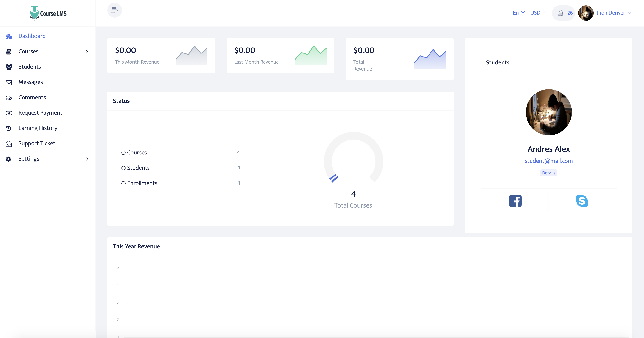Screen dimensions: 644x338
Task: Click the Support Ticket envelope icon
Action: [9, 144]
